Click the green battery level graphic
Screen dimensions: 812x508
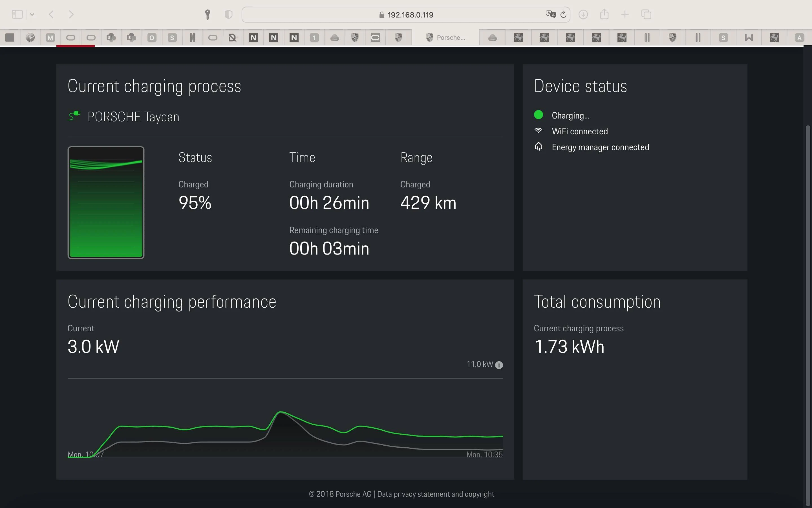point(106,202)
